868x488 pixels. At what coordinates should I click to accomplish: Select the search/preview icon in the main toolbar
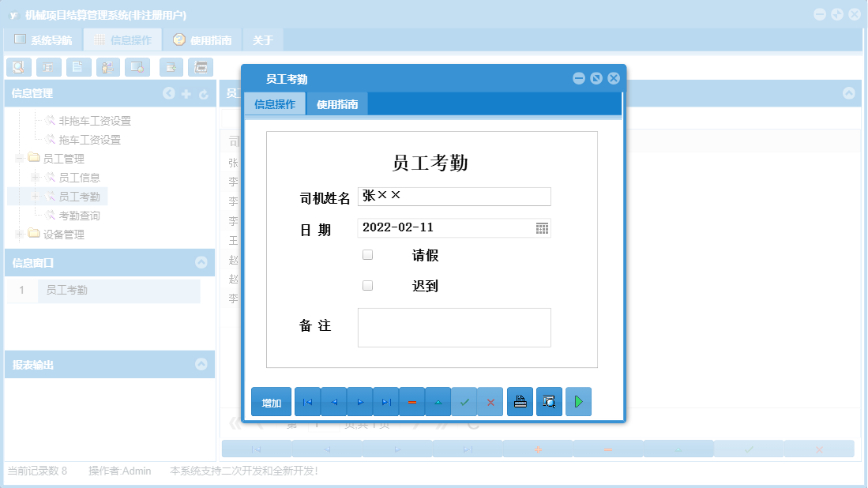[x=18, y=67]
